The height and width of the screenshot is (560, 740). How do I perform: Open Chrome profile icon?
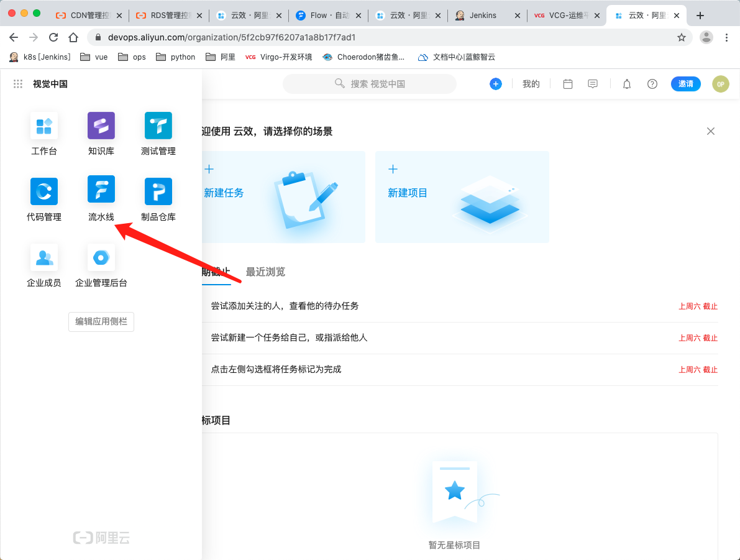pos(706,37)
